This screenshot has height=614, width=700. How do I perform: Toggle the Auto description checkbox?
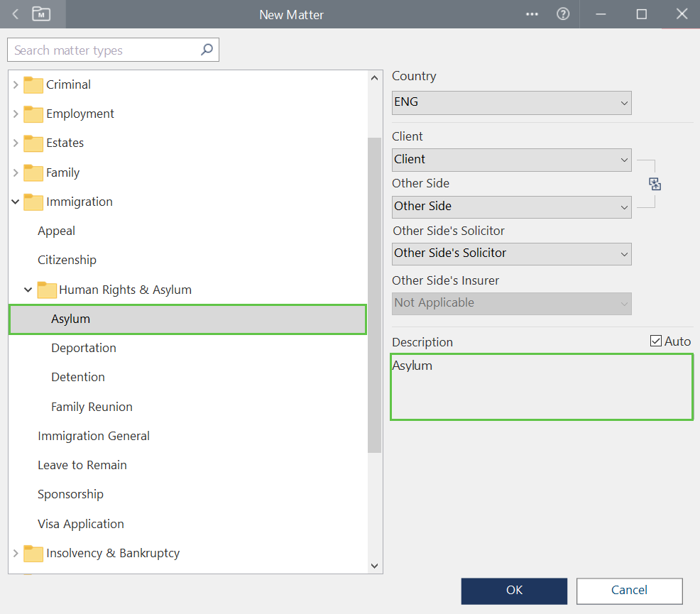coord(656,341)
